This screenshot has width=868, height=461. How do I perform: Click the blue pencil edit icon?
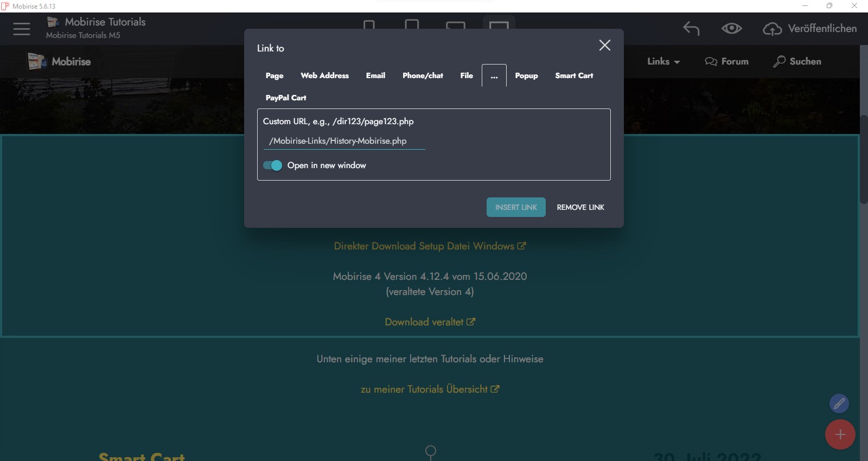coord(839,404)
